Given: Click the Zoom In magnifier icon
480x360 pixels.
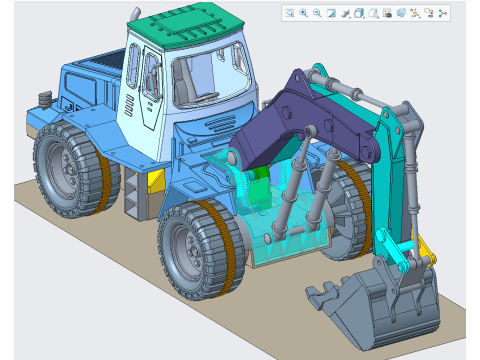Looking at the screenshot, I should (303, 13).
